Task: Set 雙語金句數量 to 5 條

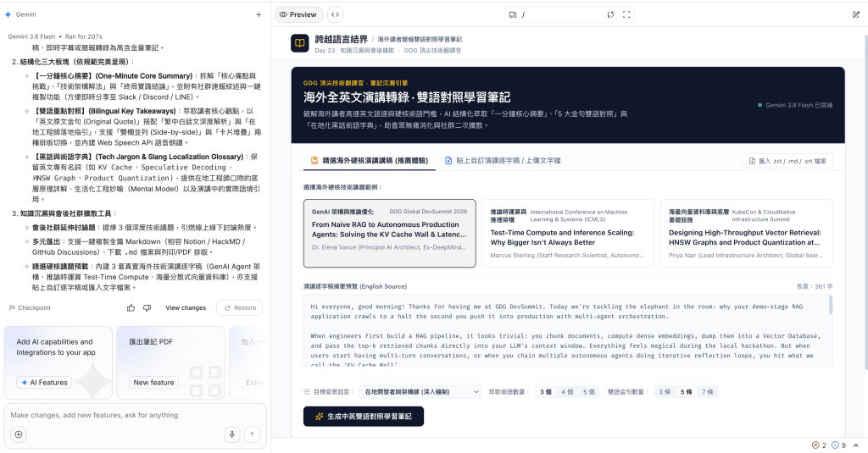Action: (686, 391)
